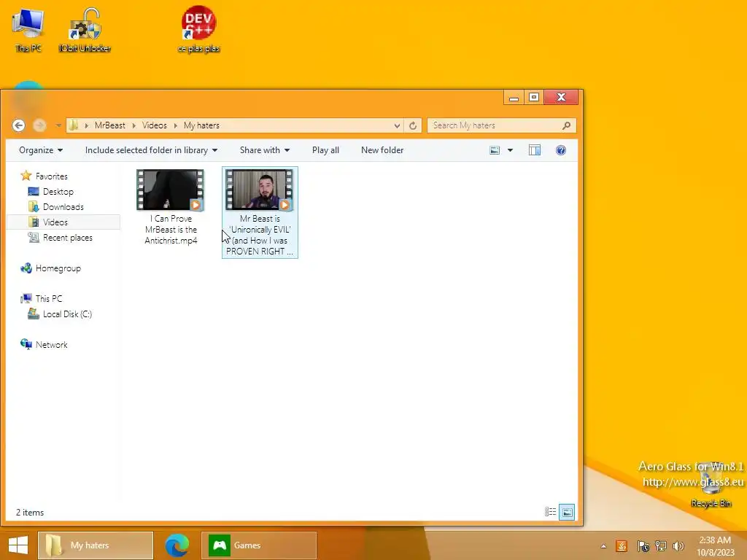
Task: Click My haters in the address breadcrumb
Action: click(201, 125)
